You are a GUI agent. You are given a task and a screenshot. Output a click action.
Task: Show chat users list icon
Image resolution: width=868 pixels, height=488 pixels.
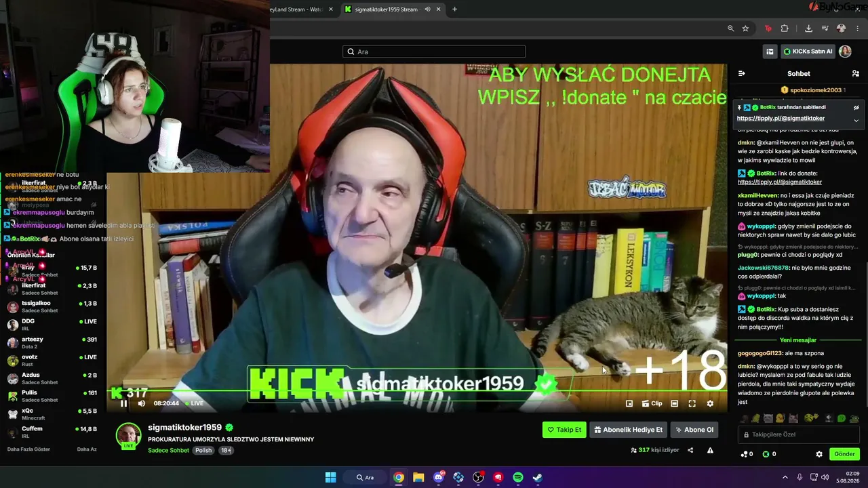(x=855, y=73)
